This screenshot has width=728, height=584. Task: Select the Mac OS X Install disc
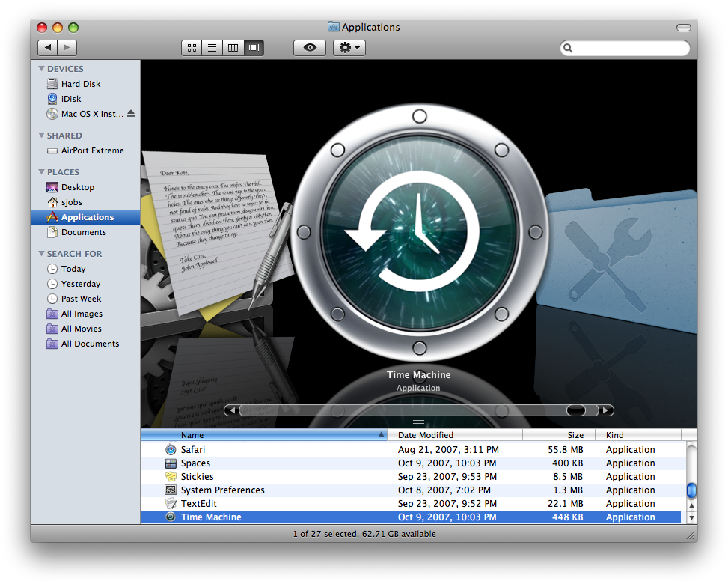coord(85,114)
